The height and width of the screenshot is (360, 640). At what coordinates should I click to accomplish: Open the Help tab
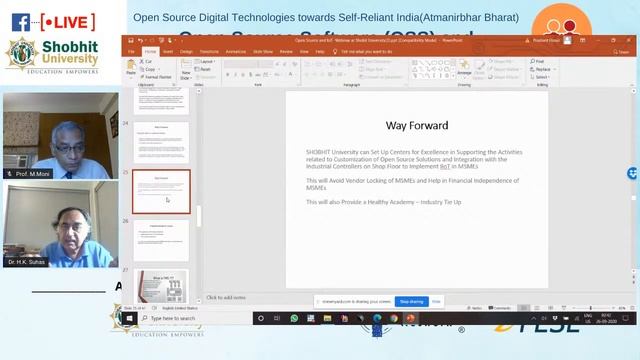click(320, 52)
